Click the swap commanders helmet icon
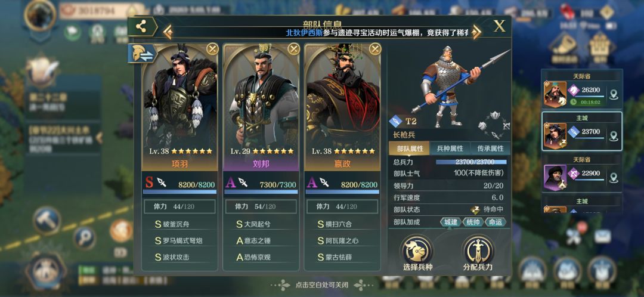Viewport: 644px width, 297px height. (x=142, y=54)
